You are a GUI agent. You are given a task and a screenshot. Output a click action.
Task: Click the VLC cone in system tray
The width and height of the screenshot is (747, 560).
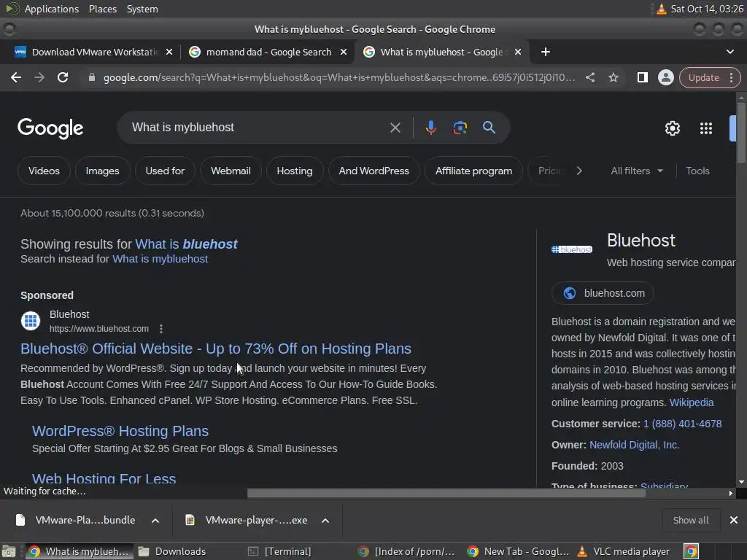(x=661, y=9)
